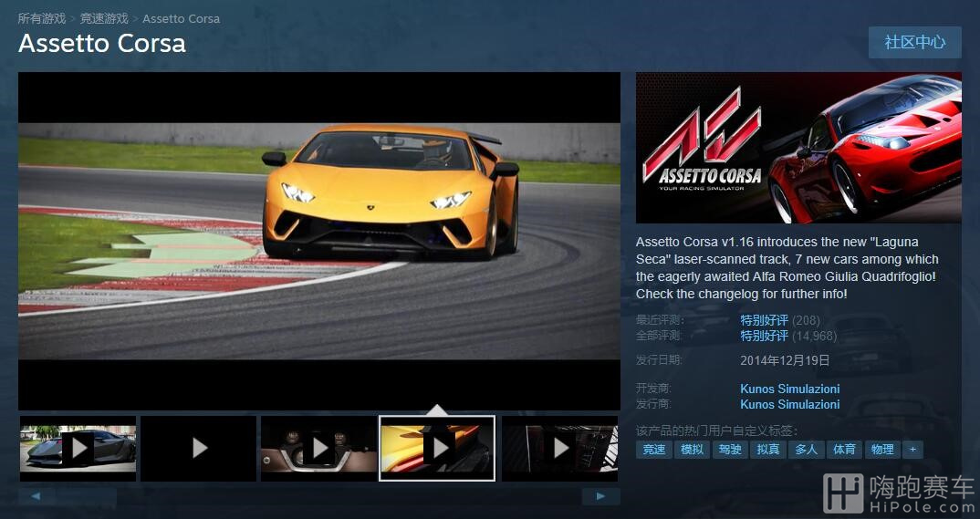Click the Assetto Corsa breadcrumb link
This screenshot has height=519, width=980.
coord(182,19)
